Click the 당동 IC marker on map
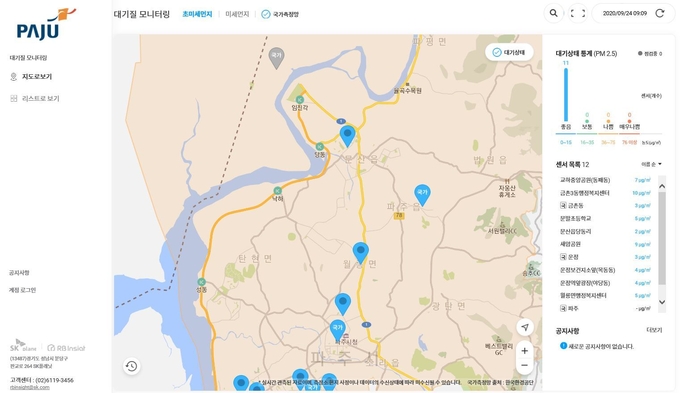 pyautogui.click(x=320, y=147)
